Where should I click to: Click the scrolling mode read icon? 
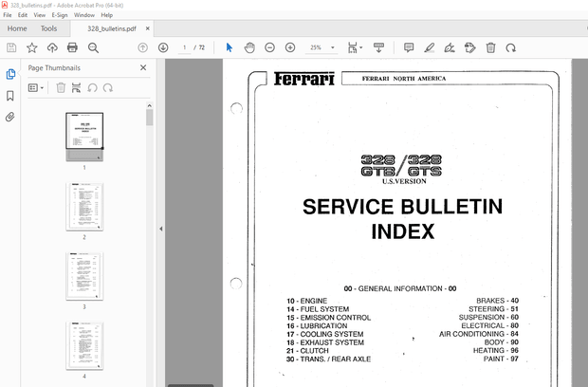pos(378,47)
